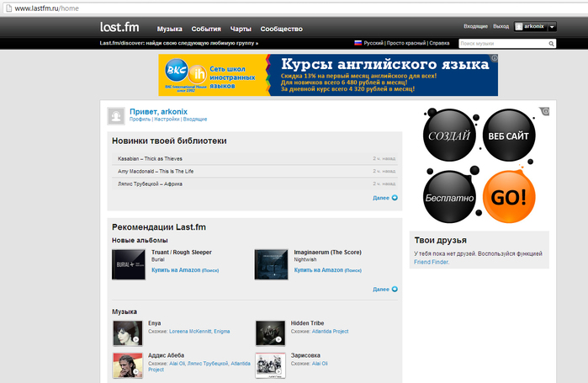Select the Ляпис Трубецкой – Африка row

(255, 184)
